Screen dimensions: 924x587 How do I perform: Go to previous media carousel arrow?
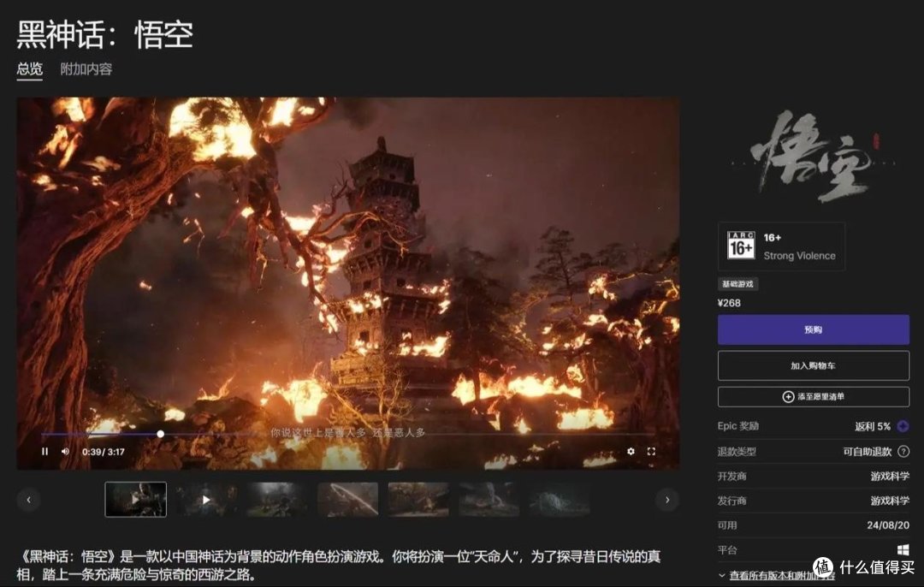[28, 500]
